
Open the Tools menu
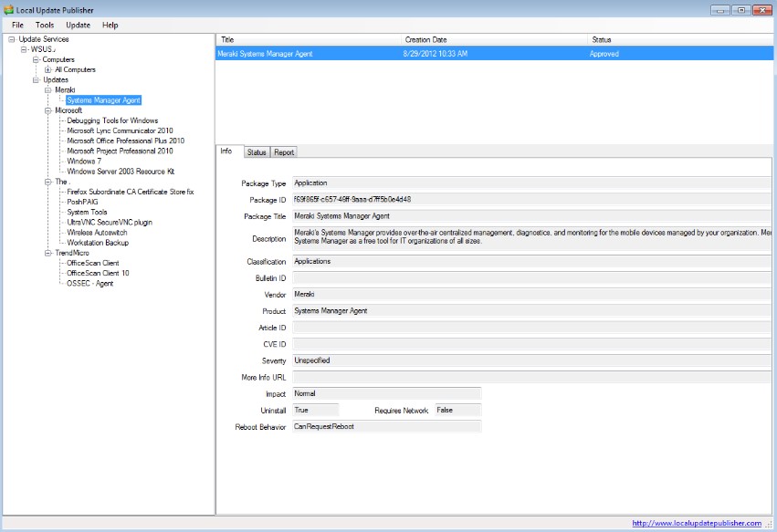(44, 25)
